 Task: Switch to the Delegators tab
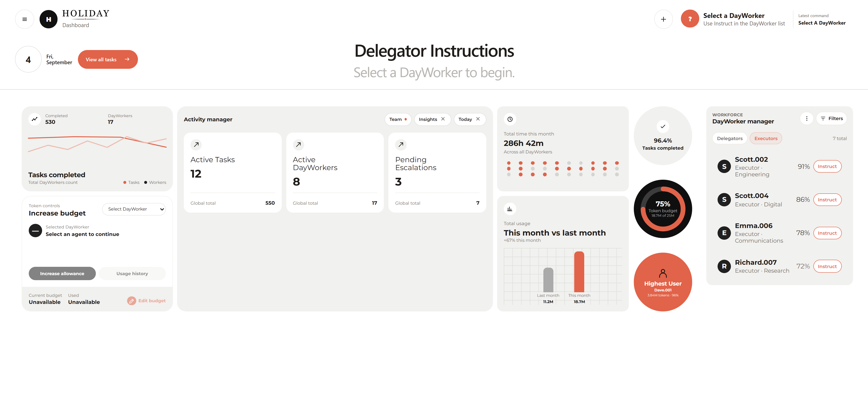[x=729, y=139]
